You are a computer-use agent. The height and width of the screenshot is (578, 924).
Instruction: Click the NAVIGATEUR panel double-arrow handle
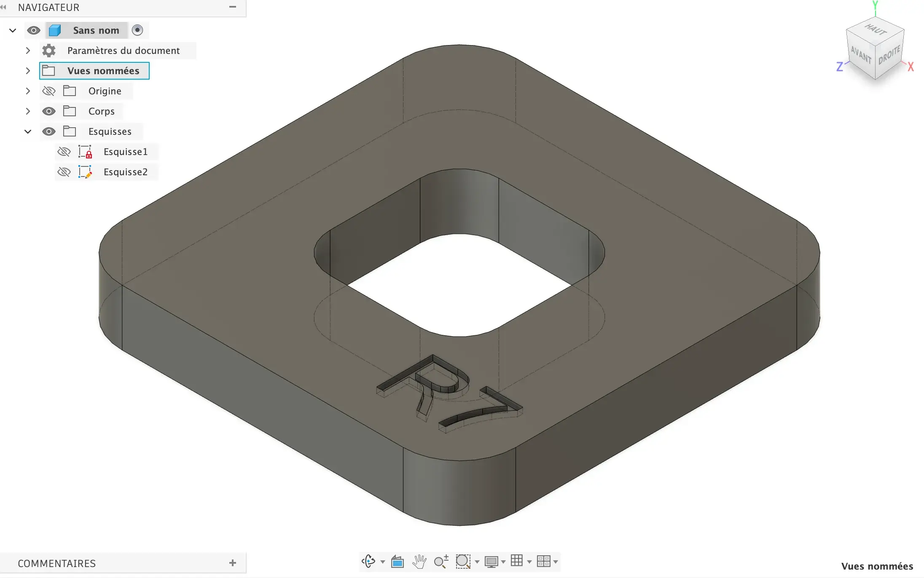pyautogui.click(x=3, y=7)
